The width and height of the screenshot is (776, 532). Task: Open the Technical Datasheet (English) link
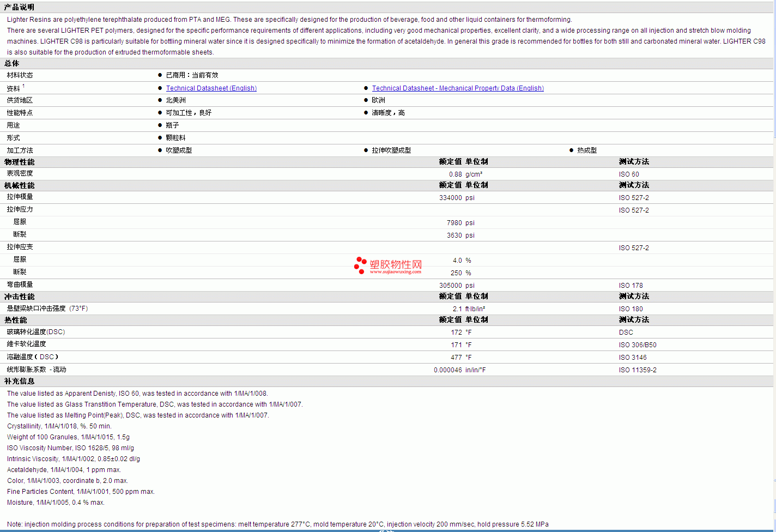coord(211,88)
